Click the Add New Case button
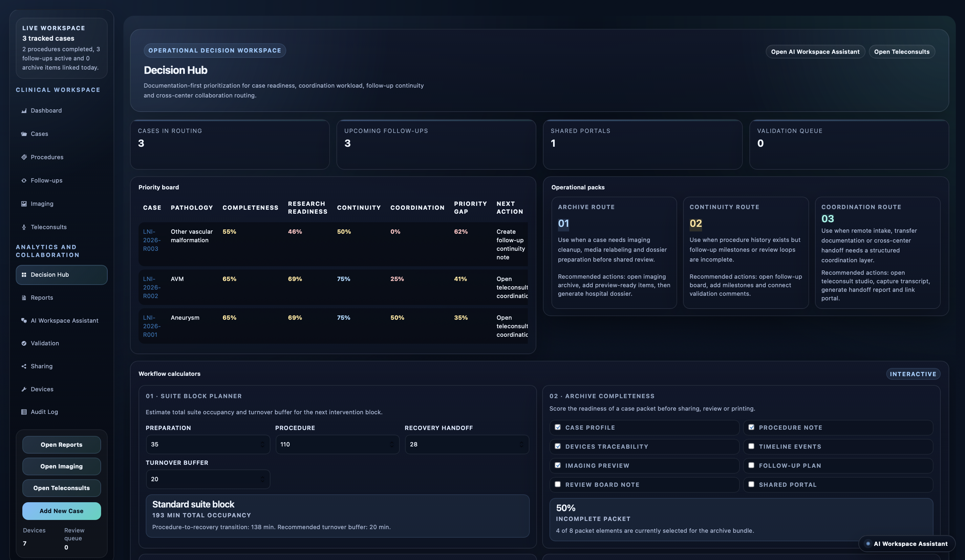The image size is (965, 560). click(62, 511)
